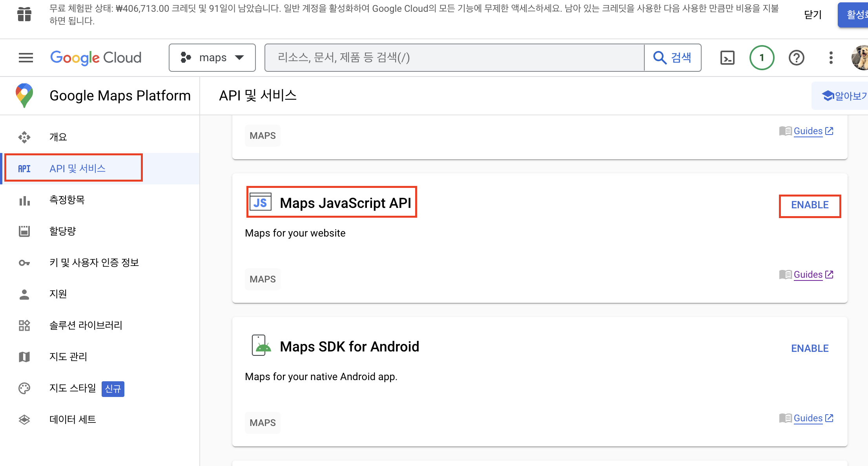The width and height of the screenshot is (868, 466).
Task: Open the hamburger navigation menu
Action: tap(26, 58)
